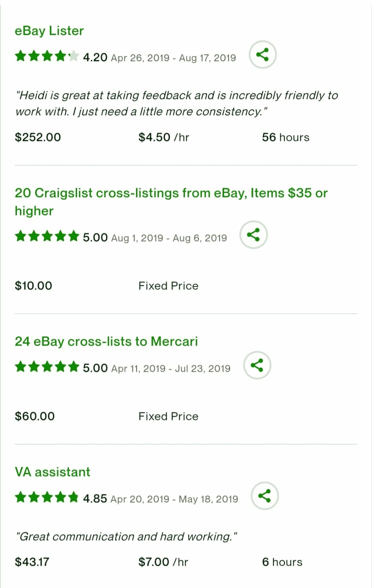
Task: Open the eBay Lister job title
Action: tap(49, 31)
